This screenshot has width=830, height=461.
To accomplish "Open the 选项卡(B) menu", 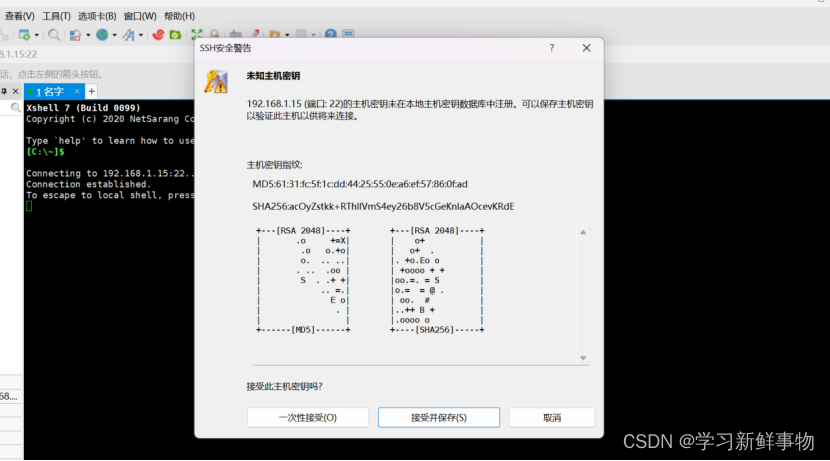I will pyautogui.click(x=97, y=16).
